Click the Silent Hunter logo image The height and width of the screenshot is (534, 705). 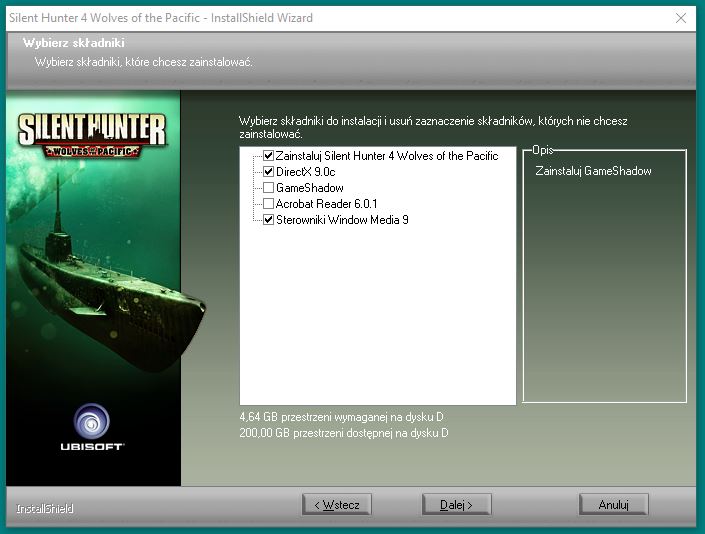(92, 135)
